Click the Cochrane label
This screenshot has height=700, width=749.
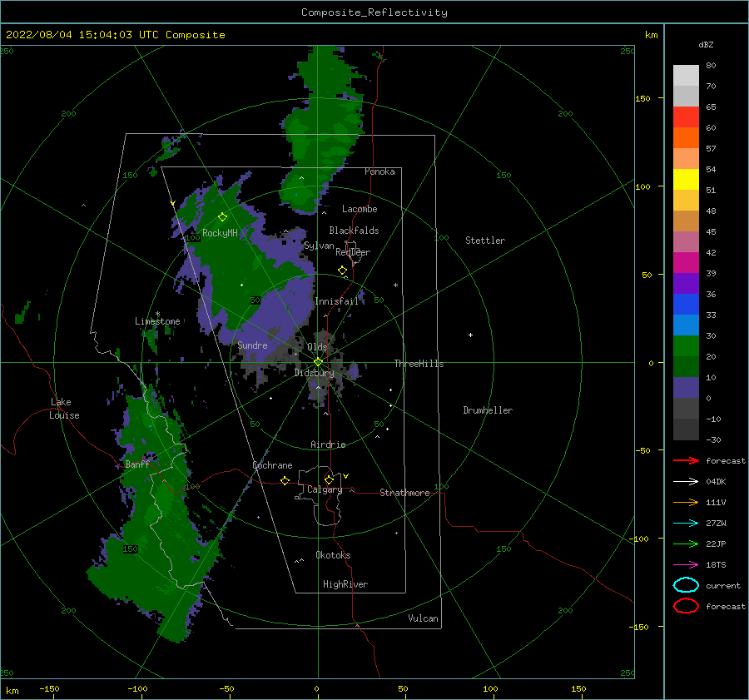click(272, 465)
